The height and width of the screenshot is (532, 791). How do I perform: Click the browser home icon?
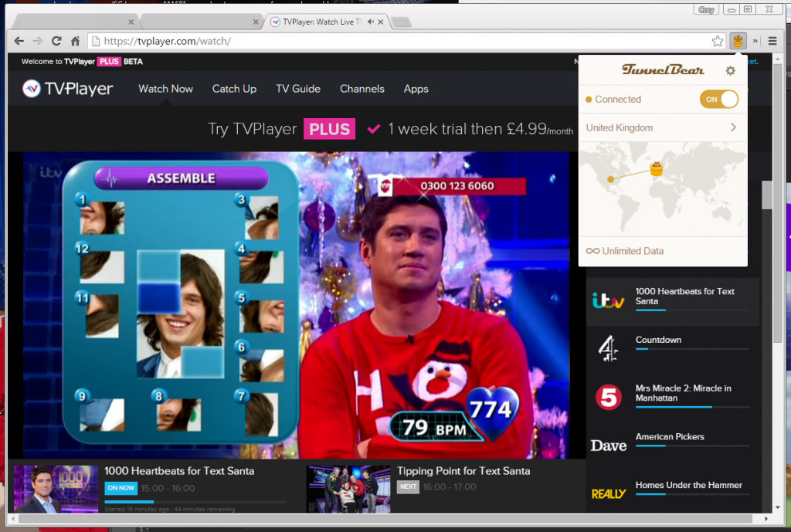click(75, 40)
